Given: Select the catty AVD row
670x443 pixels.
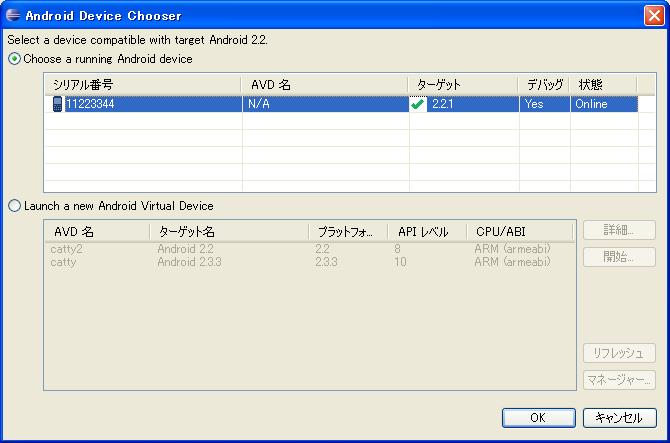Looking at the screenshot, I should click(x=310, y=262).
